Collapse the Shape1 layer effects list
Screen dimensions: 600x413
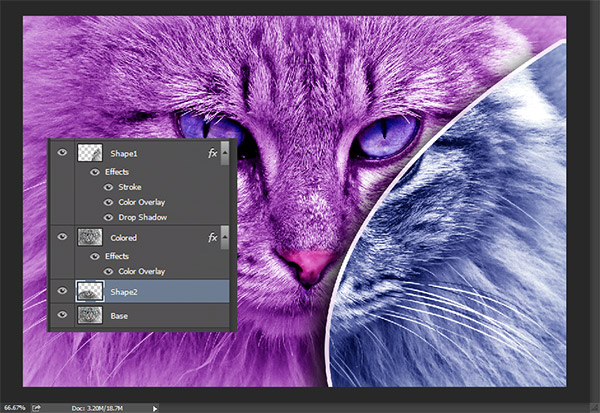[x=226, y=154]
